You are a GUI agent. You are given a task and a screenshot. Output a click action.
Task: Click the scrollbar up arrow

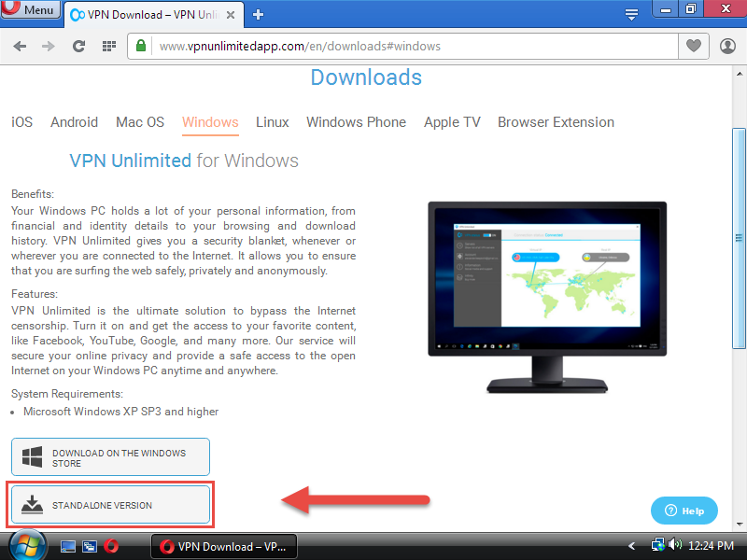tap(740, 74)
